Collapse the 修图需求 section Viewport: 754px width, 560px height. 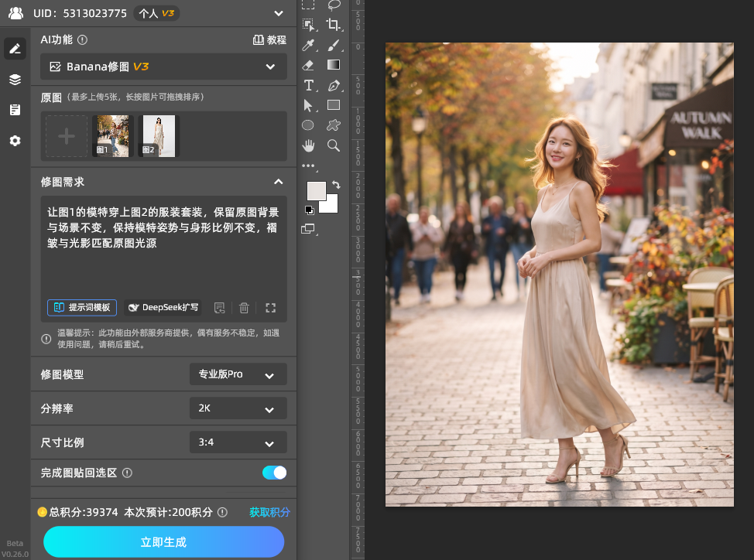(x=279, y=182)
